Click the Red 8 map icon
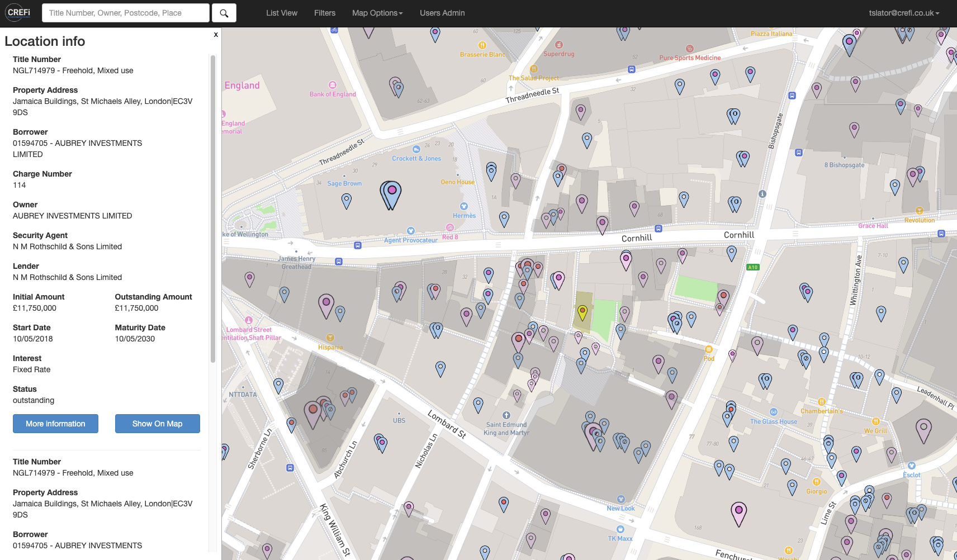957x560 pixels. click(450, 227)
